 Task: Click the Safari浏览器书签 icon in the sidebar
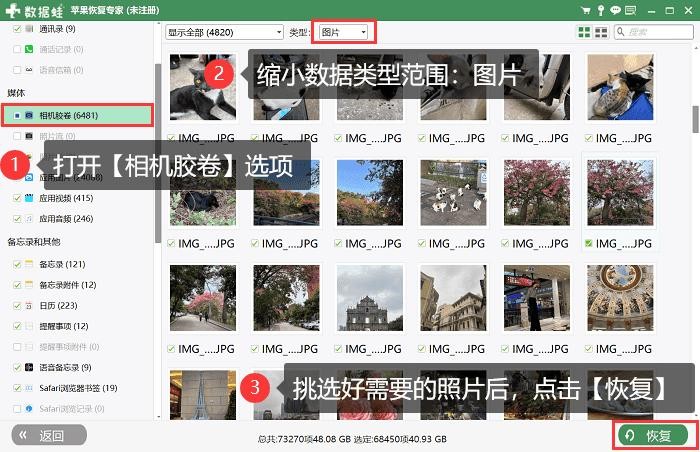pyautogui.click(x=30, y=387)
